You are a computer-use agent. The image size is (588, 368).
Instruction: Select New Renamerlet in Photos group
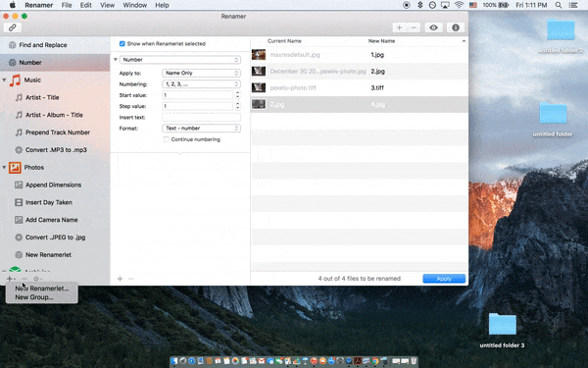pos(55,254)
